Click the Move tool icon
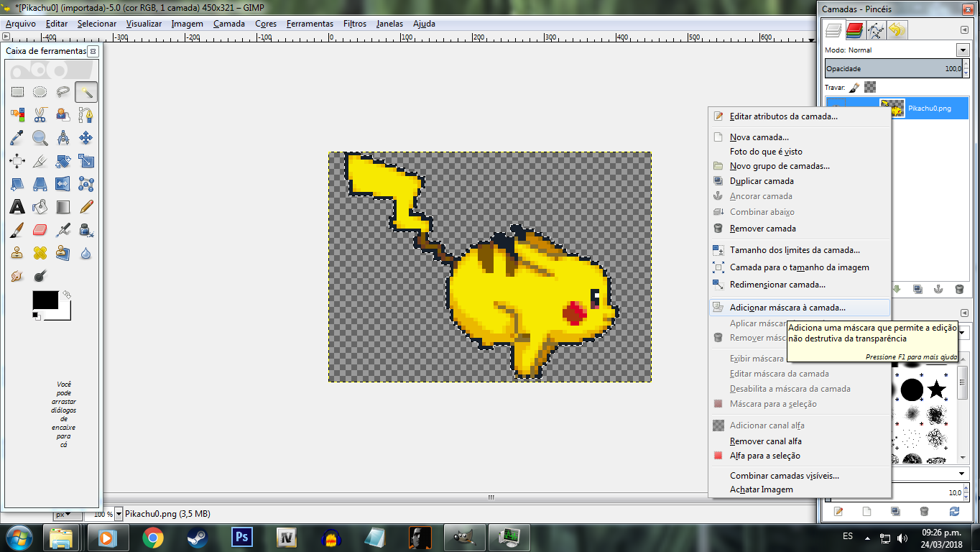The width and height of the screenshot is (980, 552). [86, 138]
